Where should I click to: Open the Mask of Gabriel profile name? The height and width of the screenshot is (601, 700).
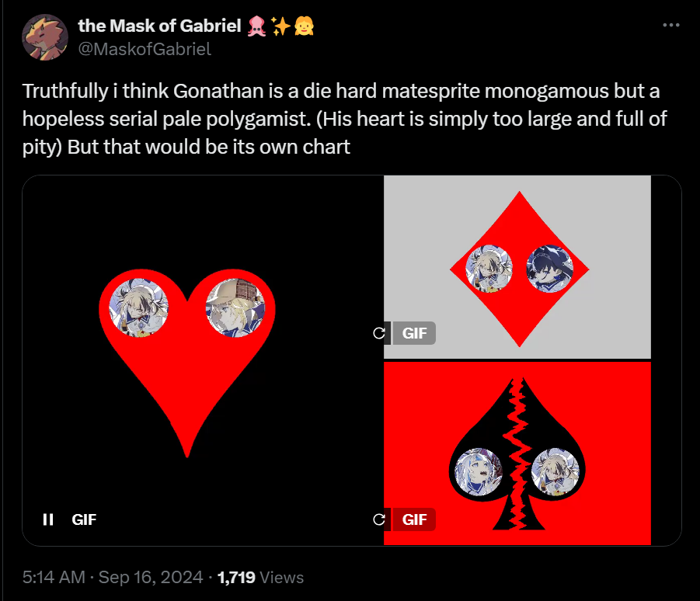160,26
